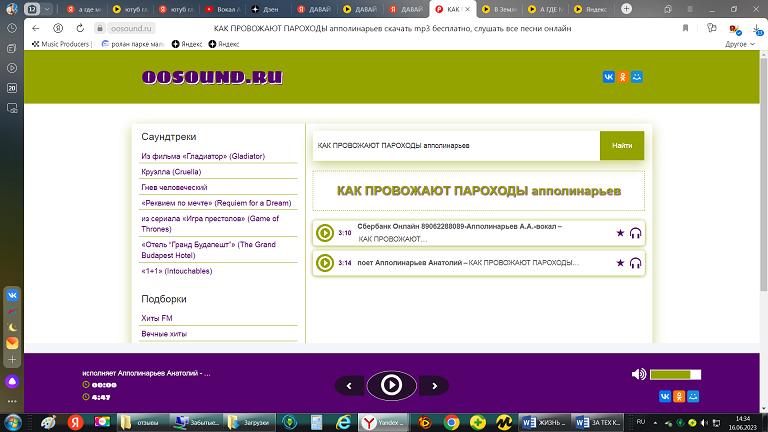Image resolution: width=768 pixels, height=432 pixels.
Task: Switch to the А ГДЕ М tab
Action: click(x=545, y=9)
